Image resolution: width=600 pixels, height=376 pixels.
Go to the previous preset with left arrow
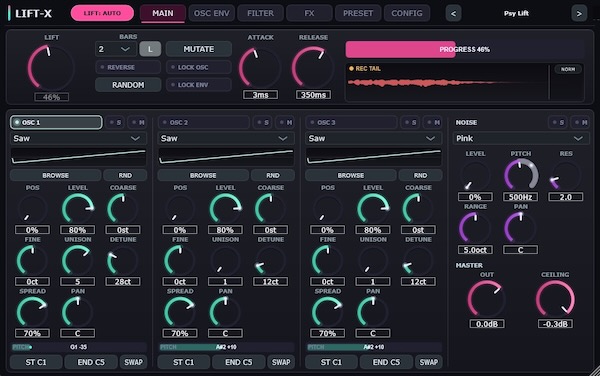coord(453,13)
